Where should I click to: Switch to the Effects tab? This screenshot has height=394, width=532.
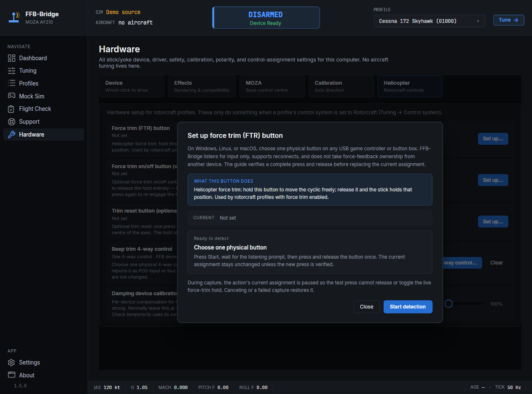tap(202, 86)
